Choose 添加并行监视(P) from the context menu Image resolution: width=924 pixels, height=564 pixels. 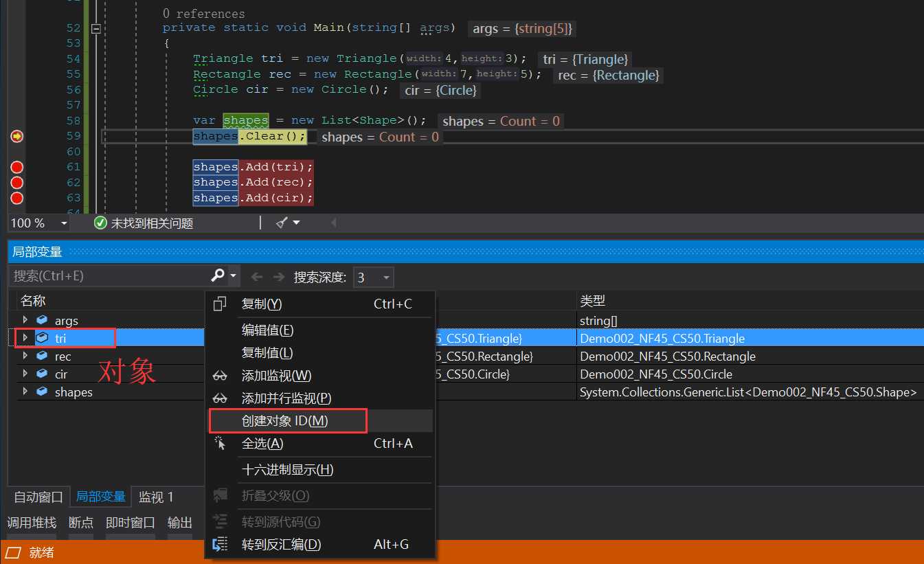320,398
